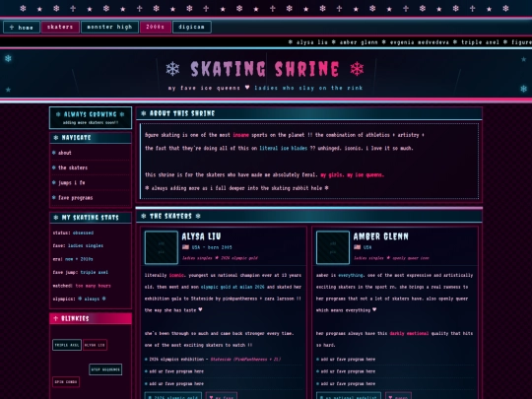Click the US flag beside 'USA · born 2005'
This screenshot has height=399, width=532.
tap(185, 247)
